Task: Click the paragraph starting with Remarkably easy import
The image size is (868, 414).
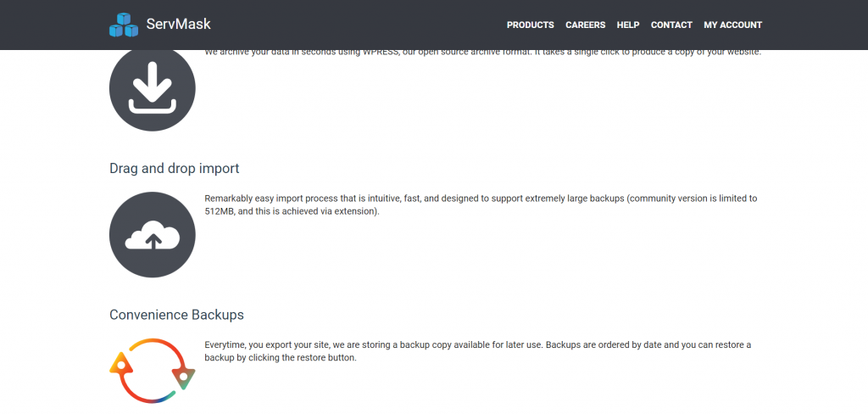Action: click(x=481, y=204)
